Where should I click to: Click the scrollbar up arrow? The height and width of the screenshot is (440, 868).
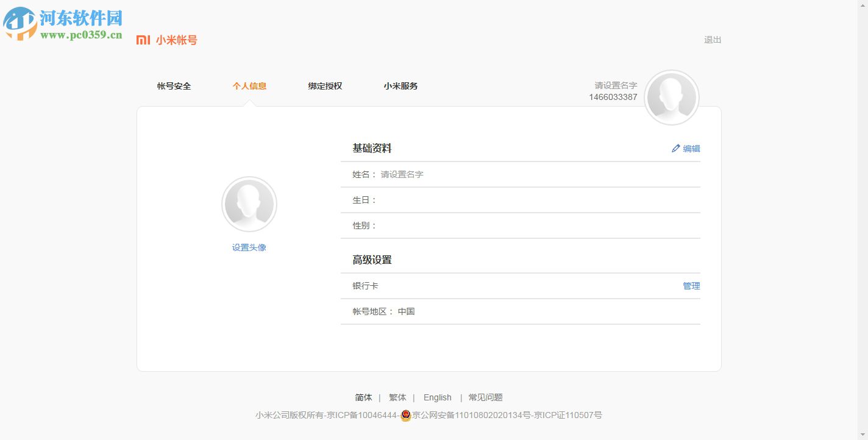pos(864,4)
